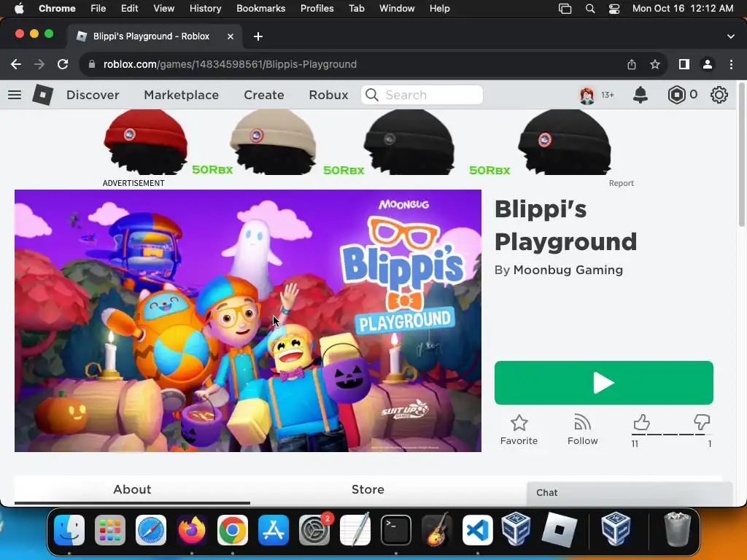
Task: Open the Robux page link
Action: (x=329, y=95)
